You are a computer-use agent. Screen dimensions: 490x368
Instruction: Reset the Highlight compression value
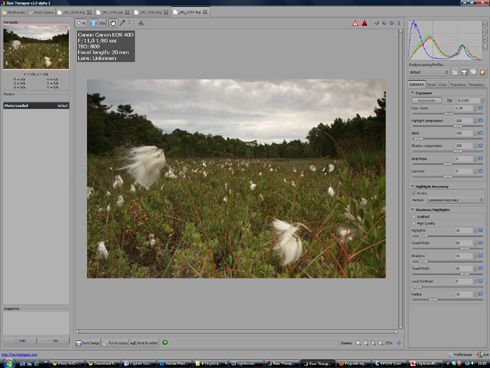click(480, 120)
